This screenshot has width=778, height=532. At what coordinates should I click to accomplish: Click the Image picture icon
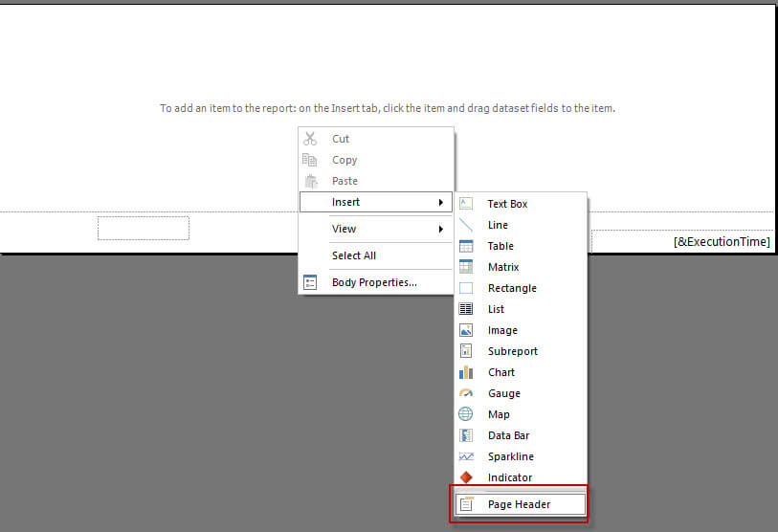[466, 330]
